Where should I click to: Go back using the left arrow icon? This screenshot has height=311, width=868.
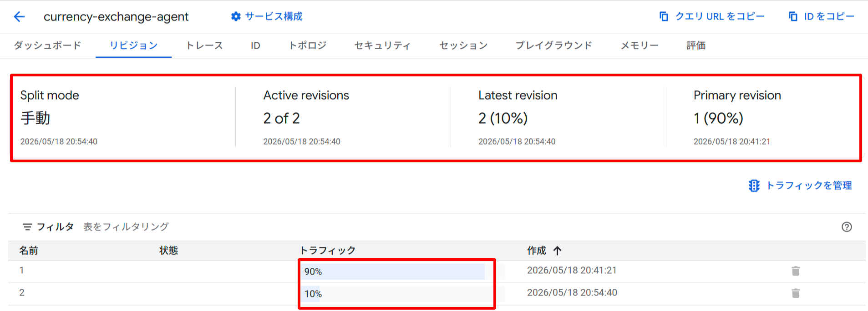(x=19, y=17)
